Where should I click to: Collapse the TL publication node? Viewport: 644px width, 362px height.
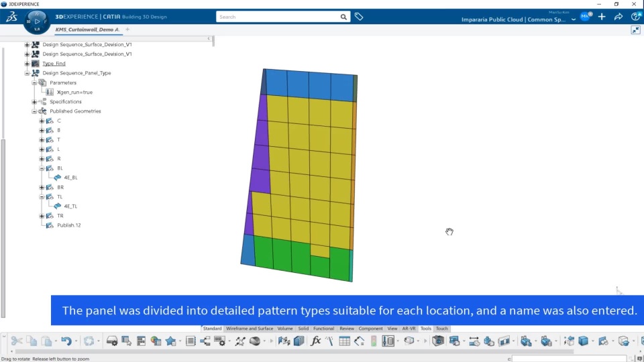pyautogui.click(x=42, y=197)
